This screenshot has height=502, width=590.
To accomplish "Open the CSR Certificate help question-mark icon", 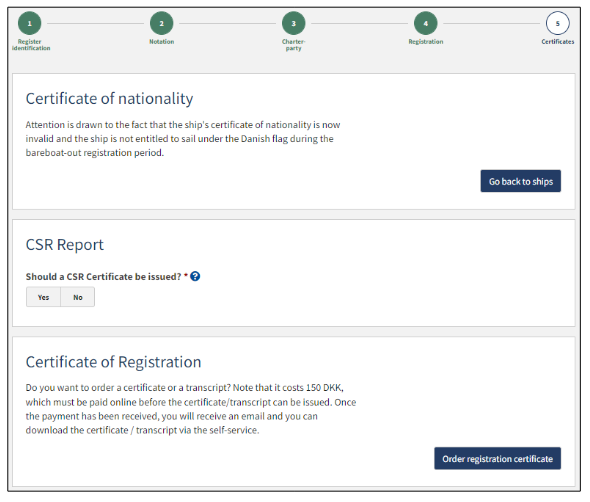I will [195, 276].
